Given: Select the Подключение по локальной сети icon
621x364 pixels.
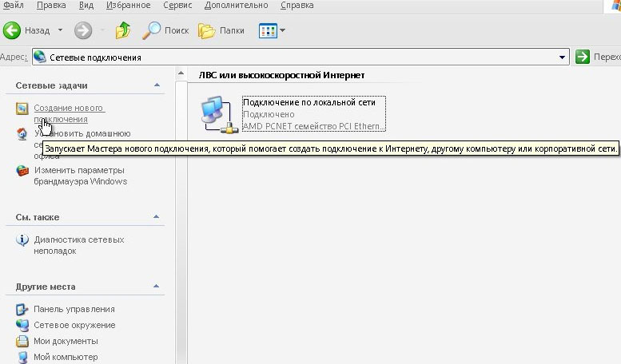Looking at the screenshot, I should pos(216,113).
